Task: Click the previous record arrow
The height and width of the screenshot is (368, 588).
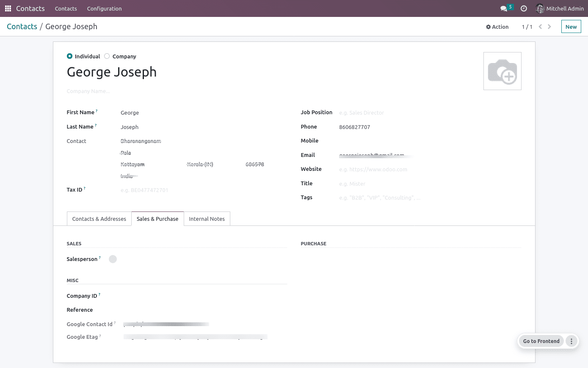Action: 540,26
